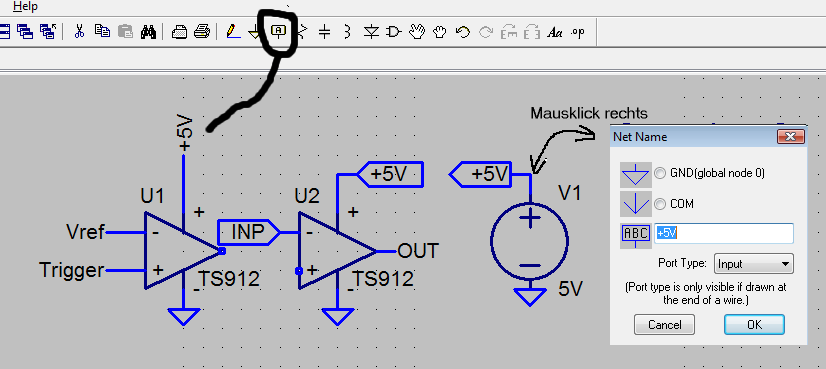The width and height of the screenshot is (826, 369).
Task: Click the OUT label on the schematic
Action: (418, 251)
